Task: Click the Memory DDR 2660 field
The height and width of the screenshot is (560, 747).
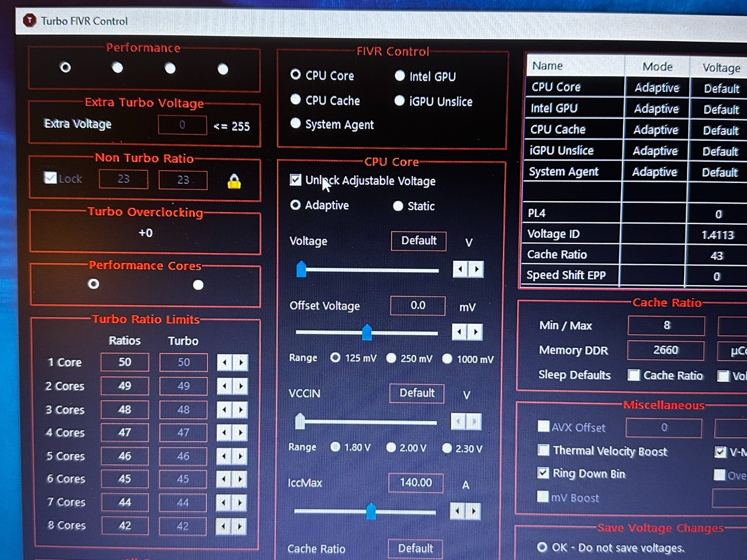Action: pyautogui.click(x=665, y=350)
